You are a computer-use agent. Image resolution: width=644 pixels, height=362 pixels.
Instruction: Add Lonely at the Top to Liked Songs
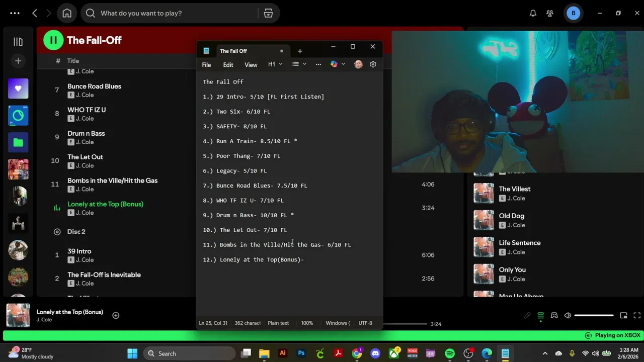[116, 315]
